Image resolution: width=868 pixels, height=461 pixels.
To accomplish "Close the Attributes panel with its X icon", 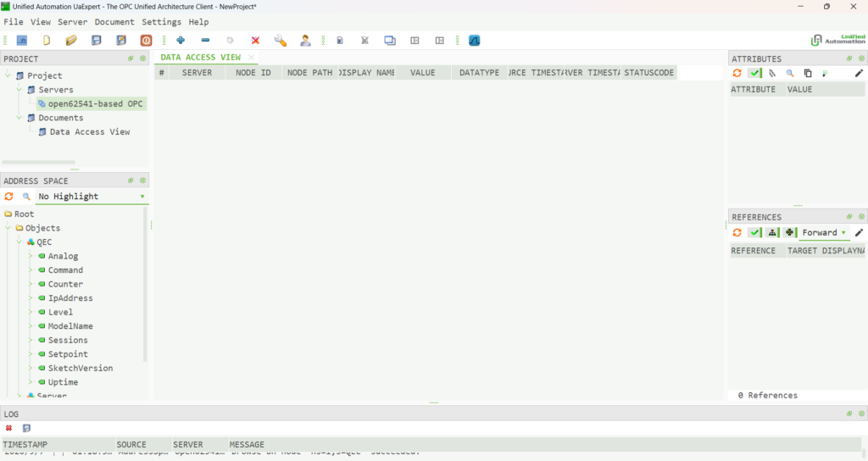I will coord(861,58).
